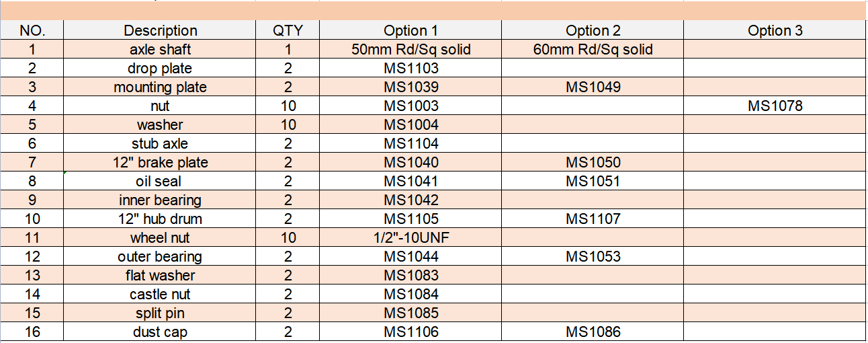Select the MS1086 dust cap option cell
The image size is (868, 343).
tap(593, 332)
